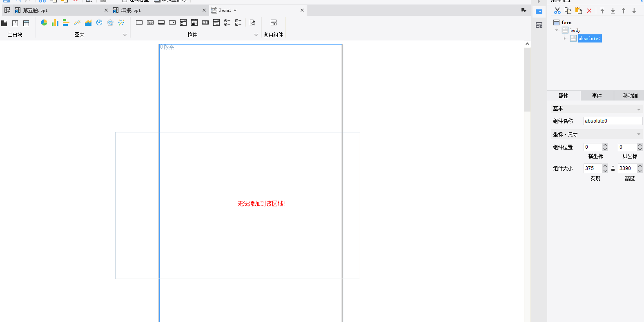Expand the absolute0 tree node arrow
This screenshot has width=644, height=322.
click(565, 38)
